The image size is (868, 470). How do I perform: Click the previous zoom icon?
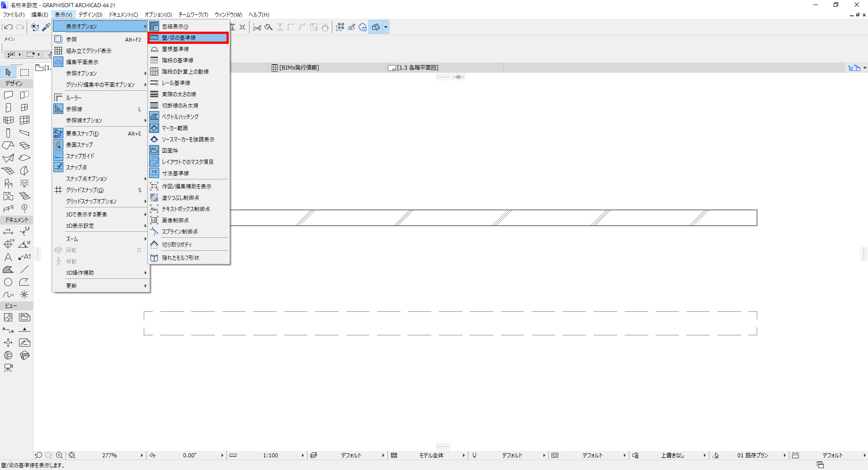pyautogui.click(x=38, y=456)
